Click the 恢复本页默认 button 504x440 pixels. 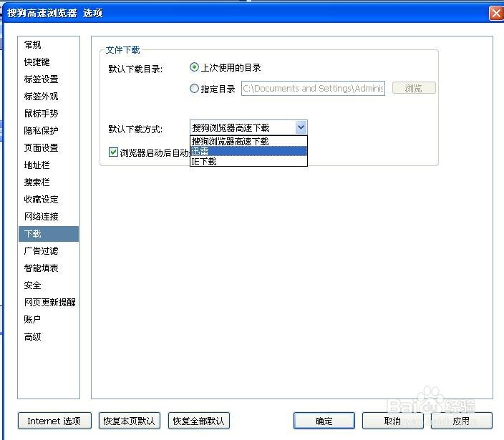[129, 421]
